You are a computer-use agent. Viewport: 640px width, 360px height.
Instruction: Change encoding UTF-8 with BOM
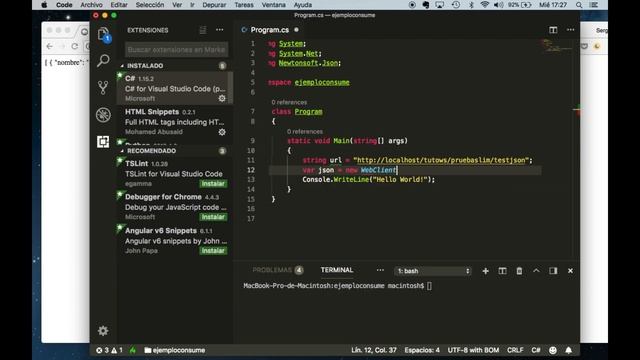(x=473, y=350)
